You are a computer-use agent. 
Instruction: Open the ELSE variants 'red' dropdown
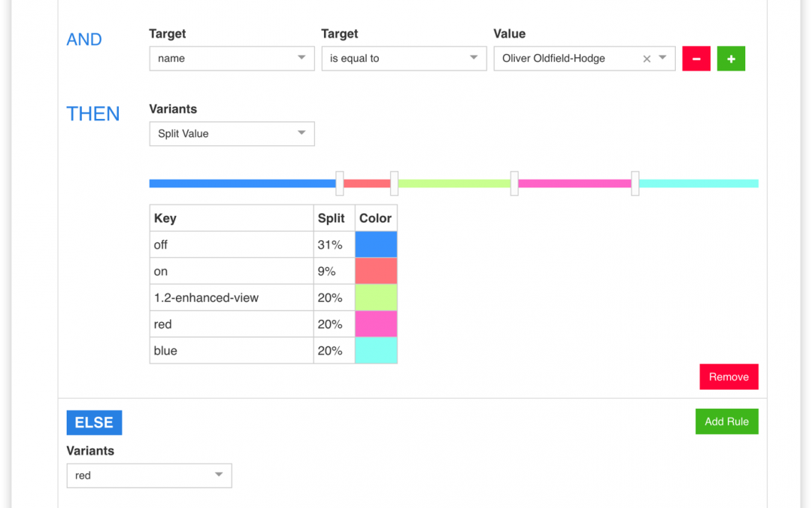coord(149,476)
